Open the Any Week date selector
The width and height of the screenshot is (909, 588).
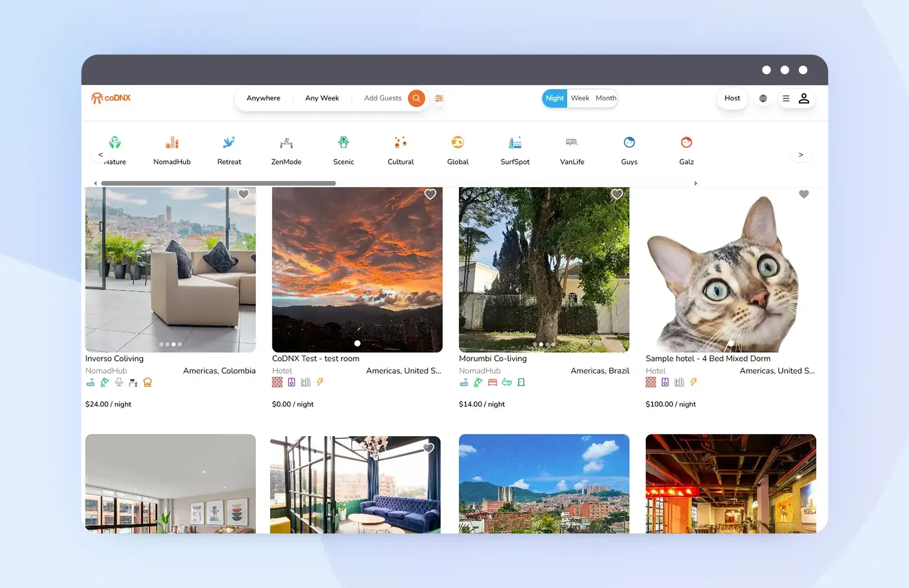click(322, 98)
